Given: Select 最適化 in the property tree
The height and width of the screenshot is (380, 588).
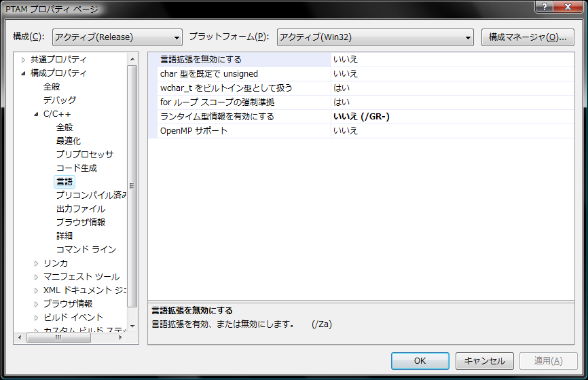Looking at the screenshot, I should tap(68, 141).
